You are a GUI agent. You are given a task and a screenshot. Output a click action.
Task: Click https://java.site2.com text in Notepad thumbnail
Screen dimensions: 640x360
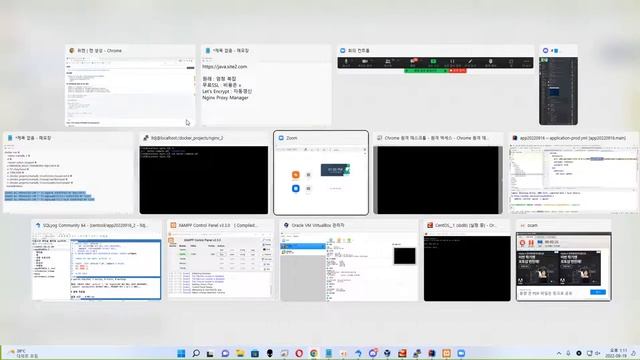point(224,67)
